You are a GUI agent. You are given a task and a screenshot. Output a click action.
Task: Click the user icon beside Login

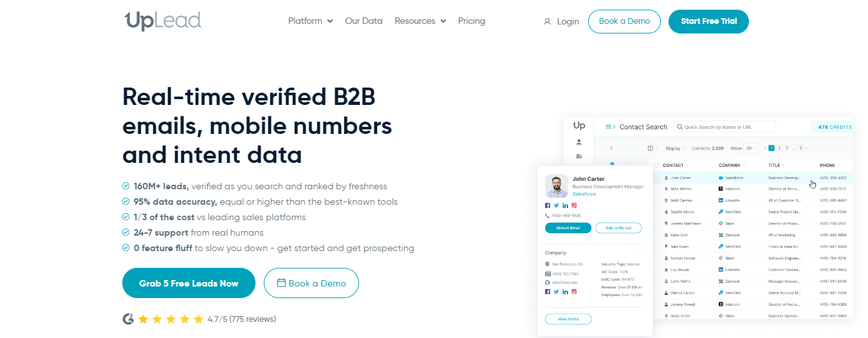point(547,22)
